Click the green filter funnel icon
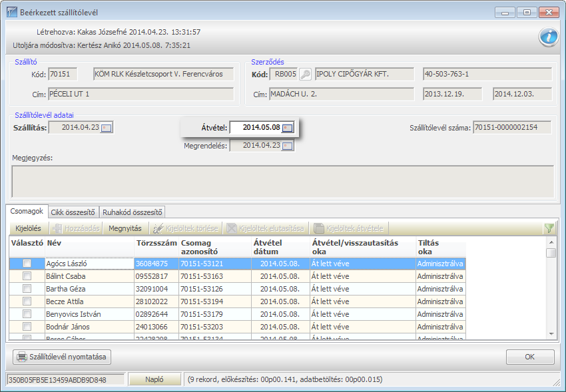 pyautogui.click(x=549, y=228)
